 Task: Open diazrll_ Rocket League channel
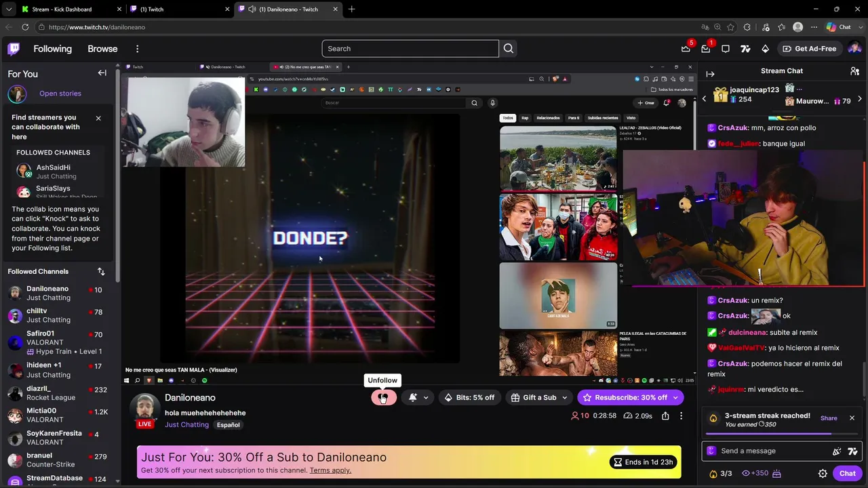[60, 393]
